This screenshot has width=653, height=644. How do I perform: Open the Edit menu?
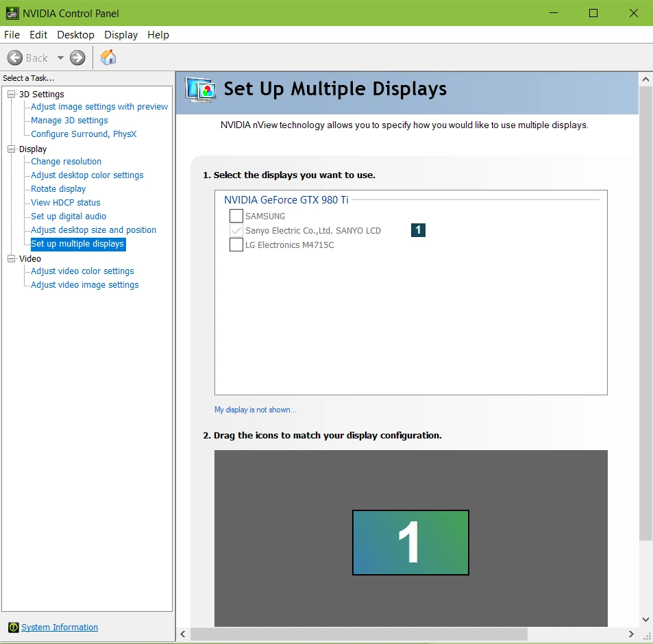tap(38, 35)
